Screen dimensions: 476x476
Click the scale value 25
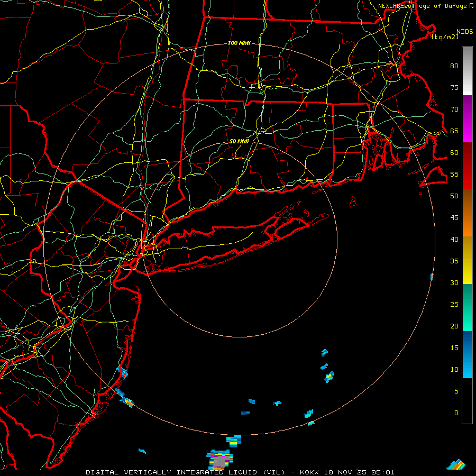pos(454,305)
